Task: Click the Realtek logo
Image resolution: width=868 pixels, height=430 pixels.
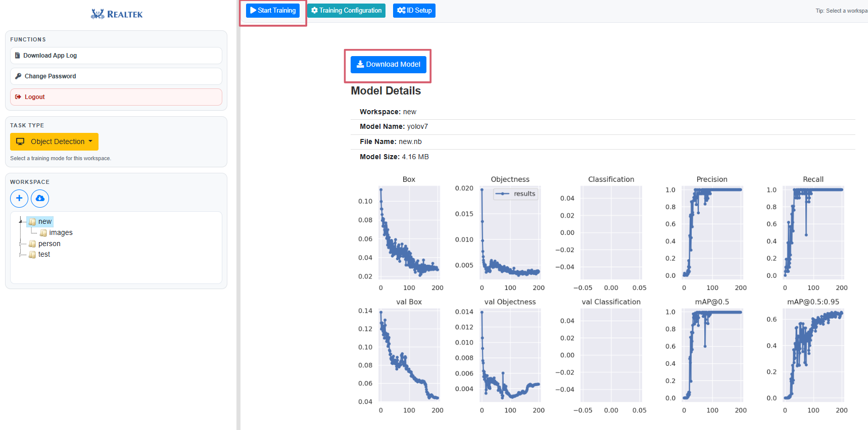Action: [x=117, y=14]
